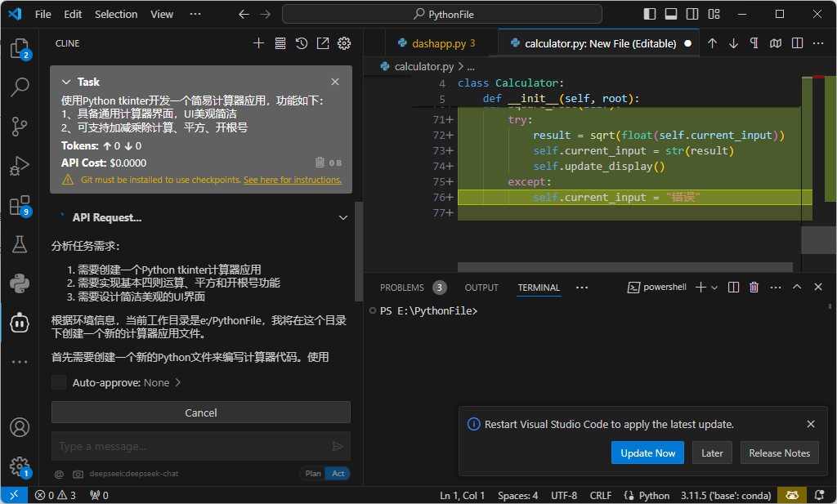Collapse the Task section chevron
This screenshot has width=837, height=504.
pyautogui.click(x=66, y=82)
